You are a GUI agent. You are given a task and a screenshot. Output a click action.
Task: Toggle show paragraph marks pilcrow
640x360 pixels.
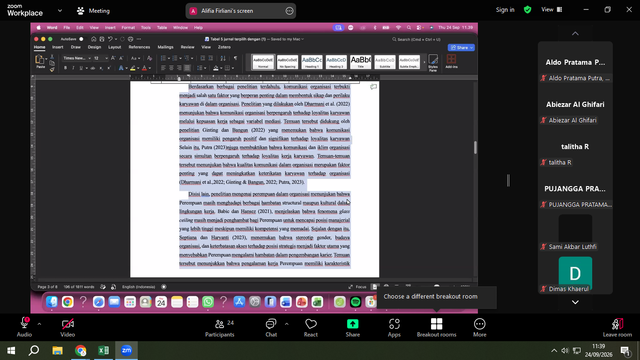(235, 58)
